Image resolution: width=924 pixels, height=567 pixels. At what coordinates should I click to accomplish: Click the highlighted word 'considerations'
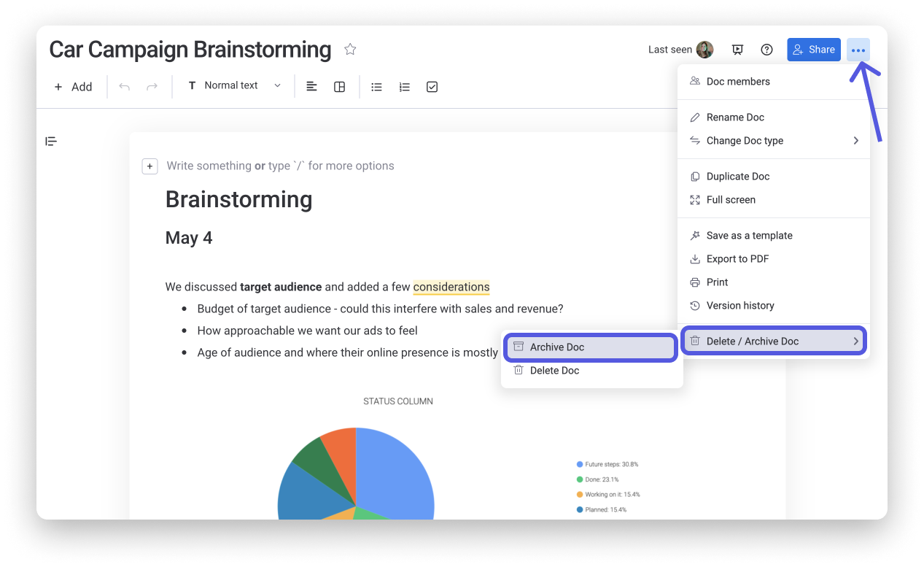tap(451, 287)
